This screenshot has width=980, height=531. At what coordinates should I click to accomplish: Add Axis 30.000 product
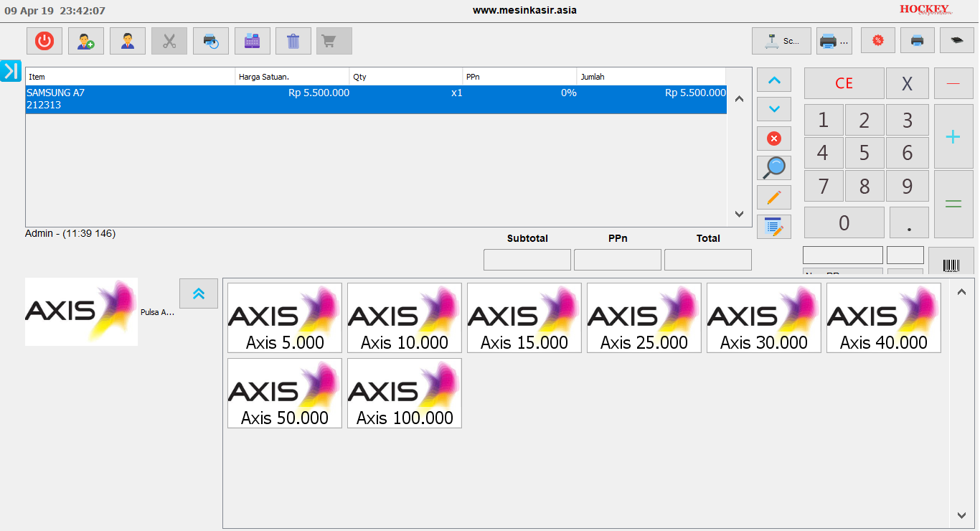point(764,318)
